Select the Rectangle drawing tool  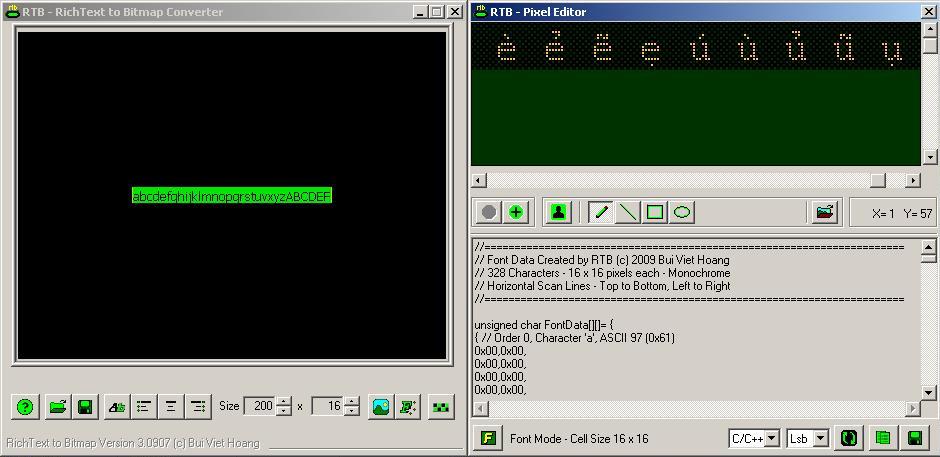(655, 212)
